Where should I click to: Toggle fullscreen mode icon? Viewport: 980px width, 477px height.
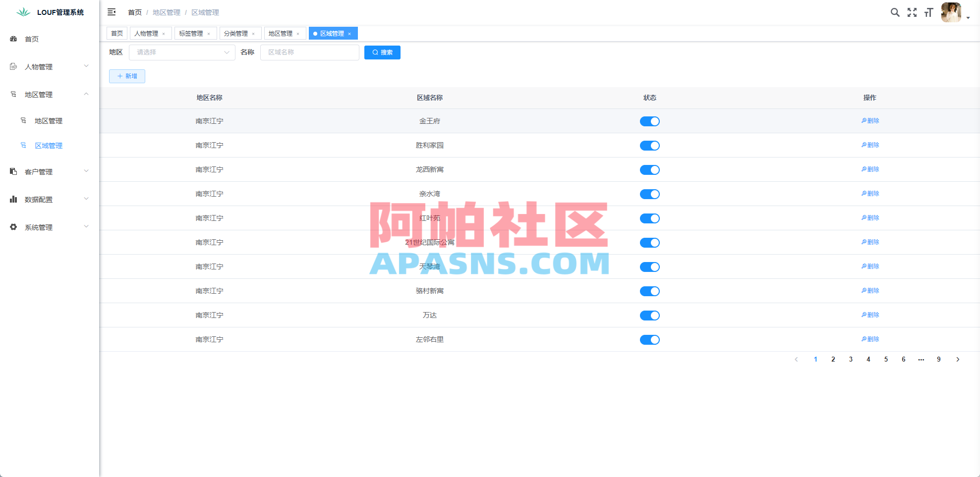point(912,12)
